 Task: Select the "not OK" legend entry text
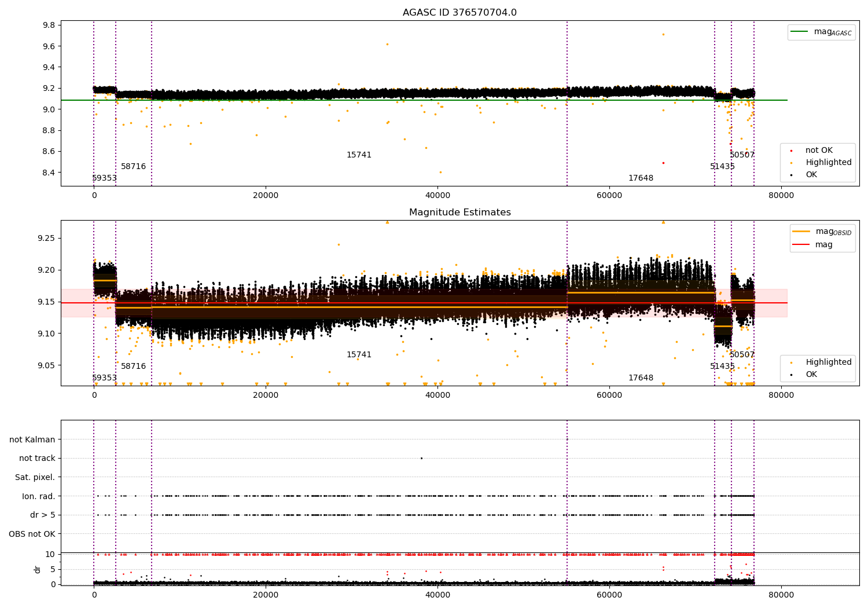819,151
